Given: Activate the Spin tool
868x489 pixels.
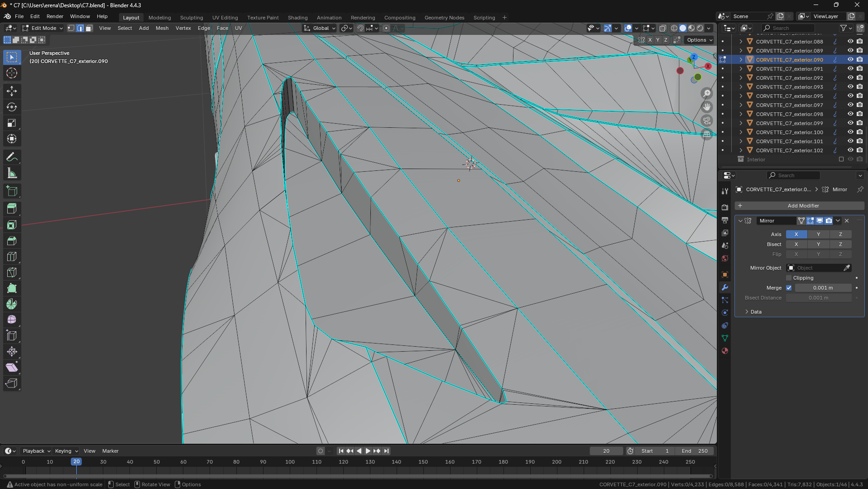Looking at the screenshot, I should pos(12,304).
